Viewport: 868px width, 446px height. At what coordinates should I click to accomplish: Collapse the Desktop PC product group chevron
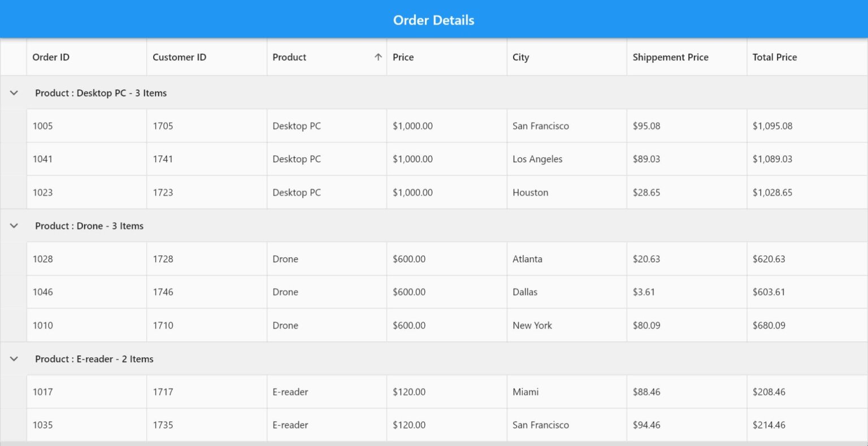tap(13, 92)
